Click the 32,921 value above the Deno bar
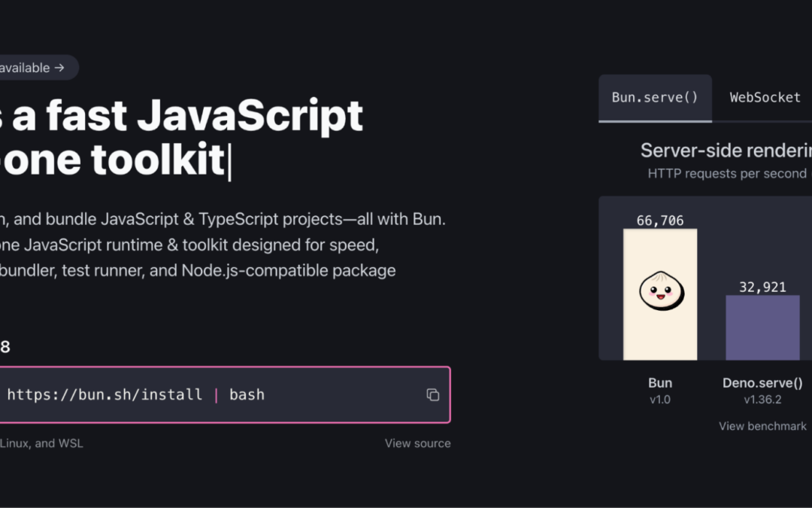Viewport: 812px width, 508px height. [762, 287]
